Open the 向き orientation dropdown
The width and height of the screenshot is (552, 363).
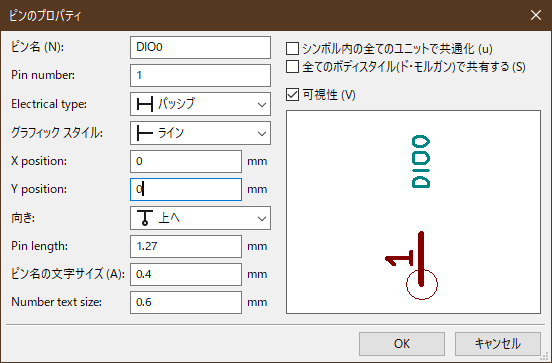200,218
